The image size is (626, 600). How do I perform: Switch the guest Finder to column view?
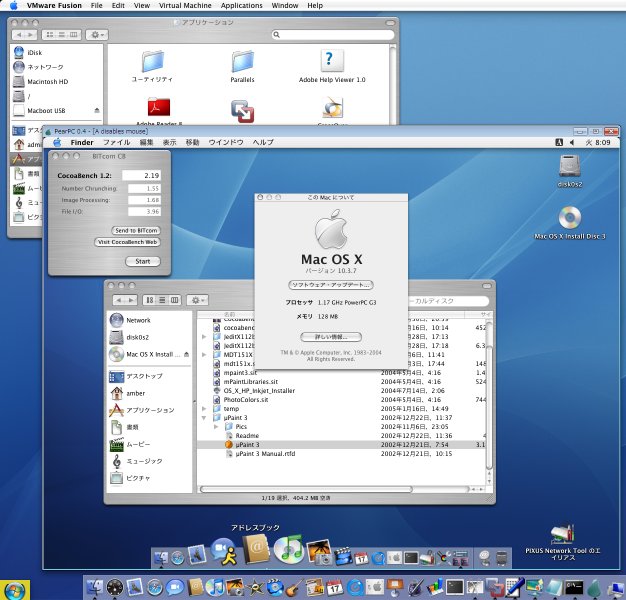point(174,300)
